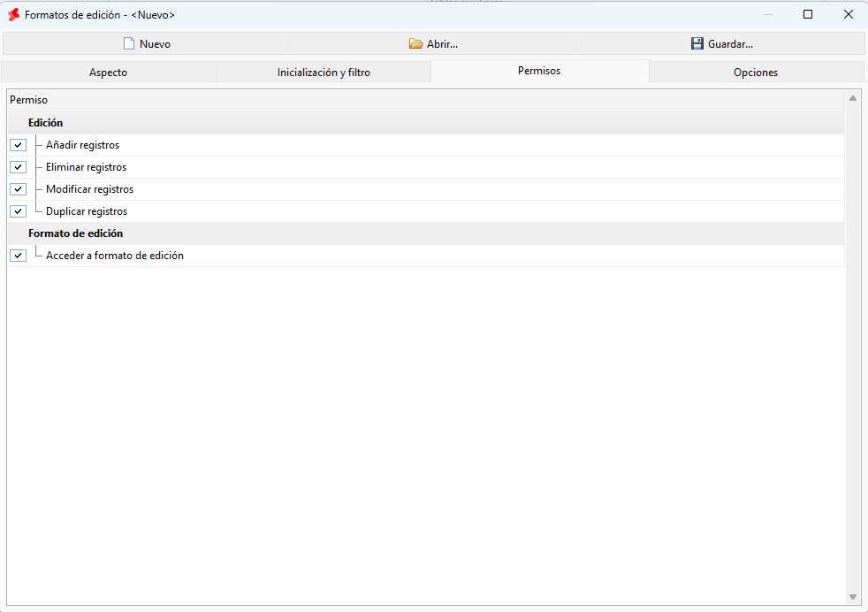Select the Opciones tab
This screenshot has height=612, width=868.
(x=756, y=73)
